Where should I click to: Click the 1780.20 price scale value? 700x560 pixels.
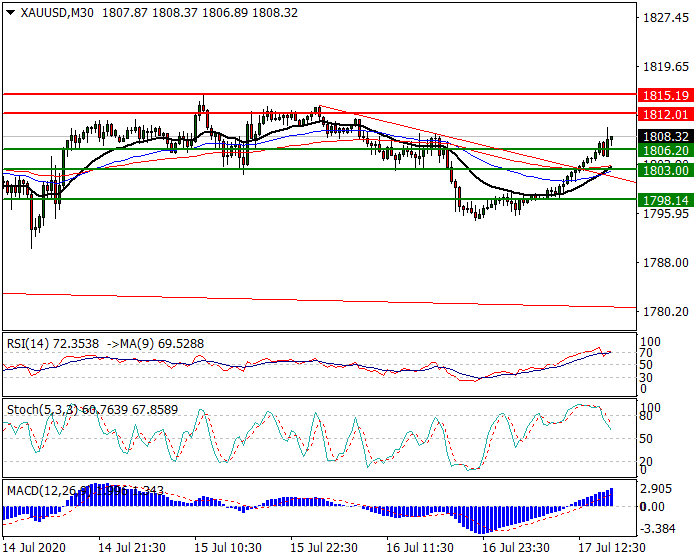666,311
